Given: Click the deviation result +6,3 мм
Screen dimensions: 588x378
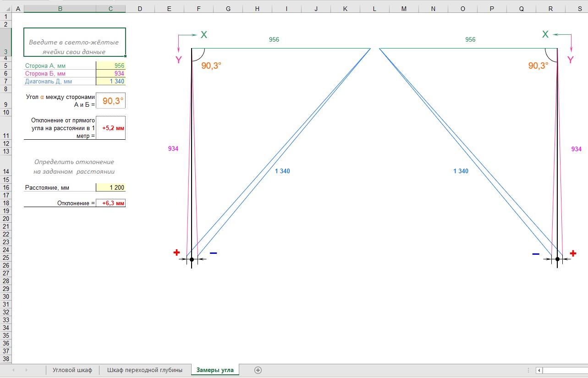Looking at the screenshot, I should 110,203.
